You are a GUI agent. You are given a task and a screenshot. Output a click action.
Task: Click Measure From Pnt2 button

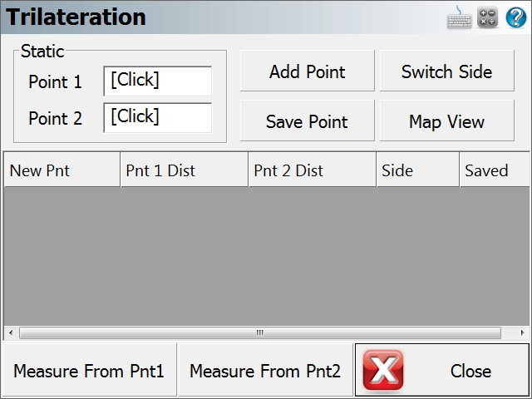(x=265, y=370)
